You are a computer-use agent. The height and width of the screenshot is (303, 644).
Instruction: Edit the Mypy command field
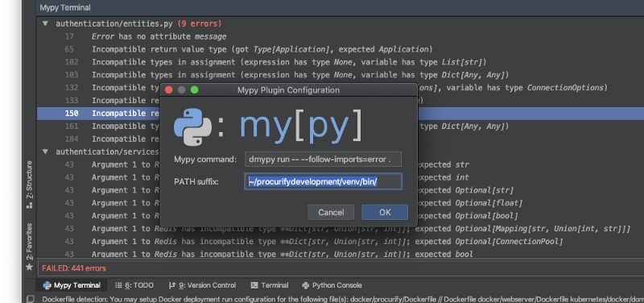pyautogui.click(x=323, y=159)
